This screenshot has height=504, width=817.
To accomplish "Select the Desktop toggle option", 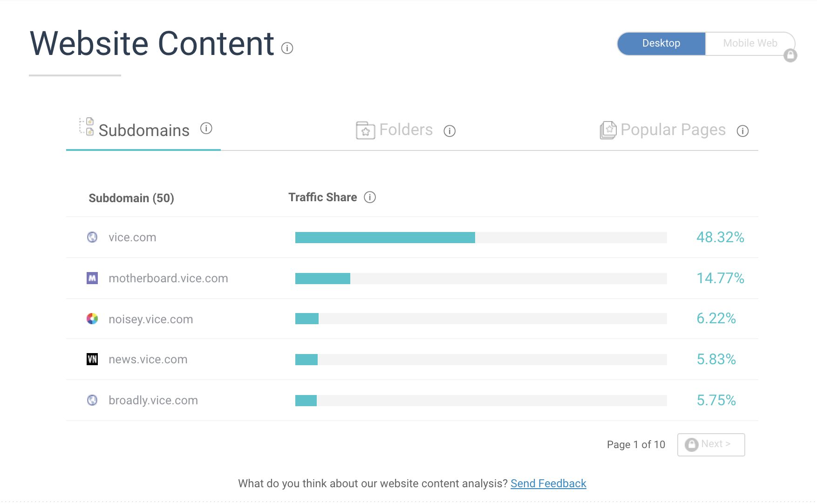I will coord(661,43).
